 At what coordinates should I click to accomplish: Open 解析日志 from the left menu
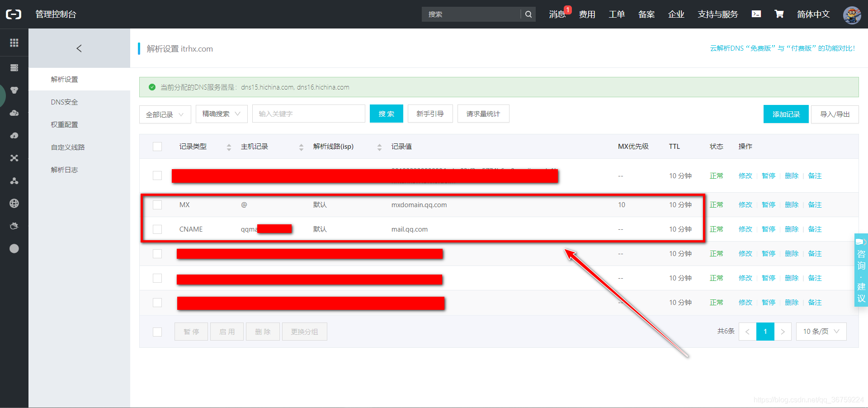(64, 169)
